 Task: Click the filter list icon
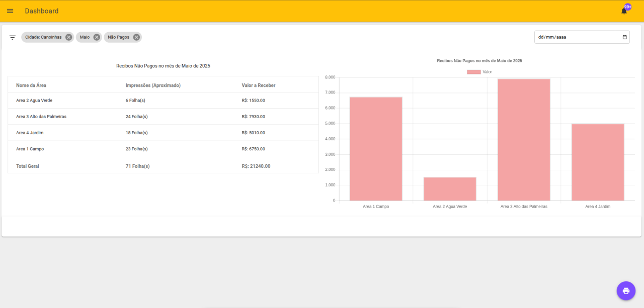tap(13, 37)
